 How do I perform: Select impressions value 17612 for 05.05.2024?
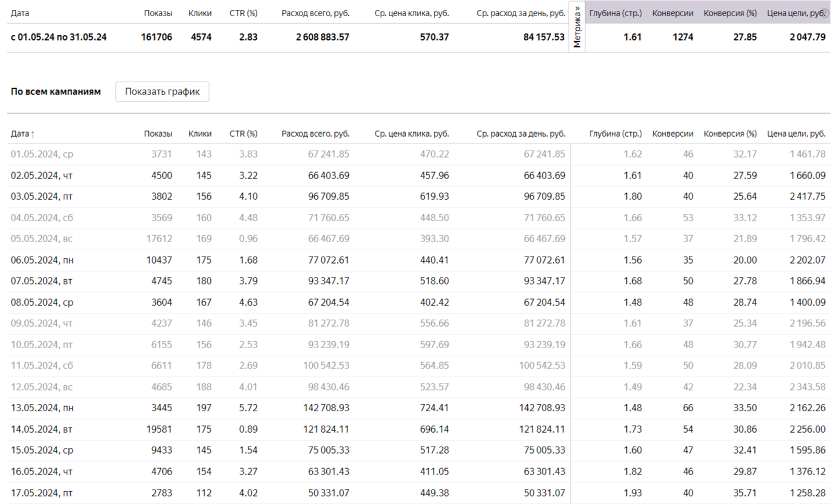tap(159, 239)
